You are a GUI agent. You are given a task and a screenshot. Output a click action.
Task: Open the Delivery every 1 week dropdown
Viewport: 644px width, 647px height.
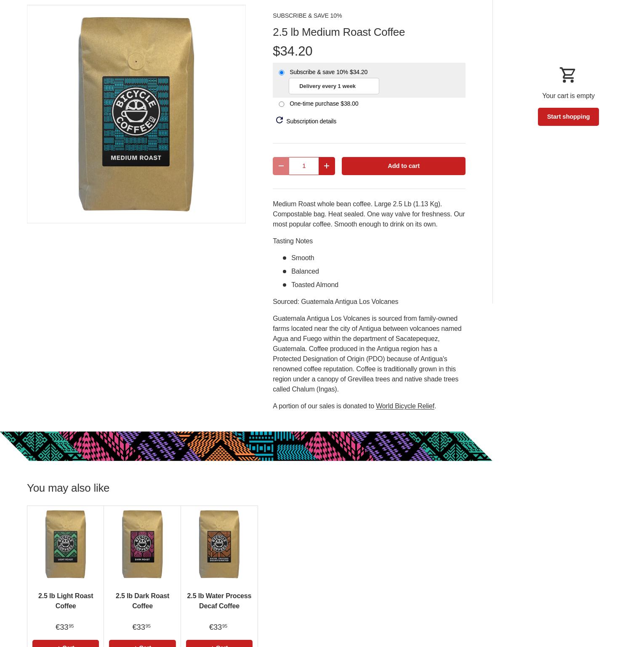tap(334, 86)
